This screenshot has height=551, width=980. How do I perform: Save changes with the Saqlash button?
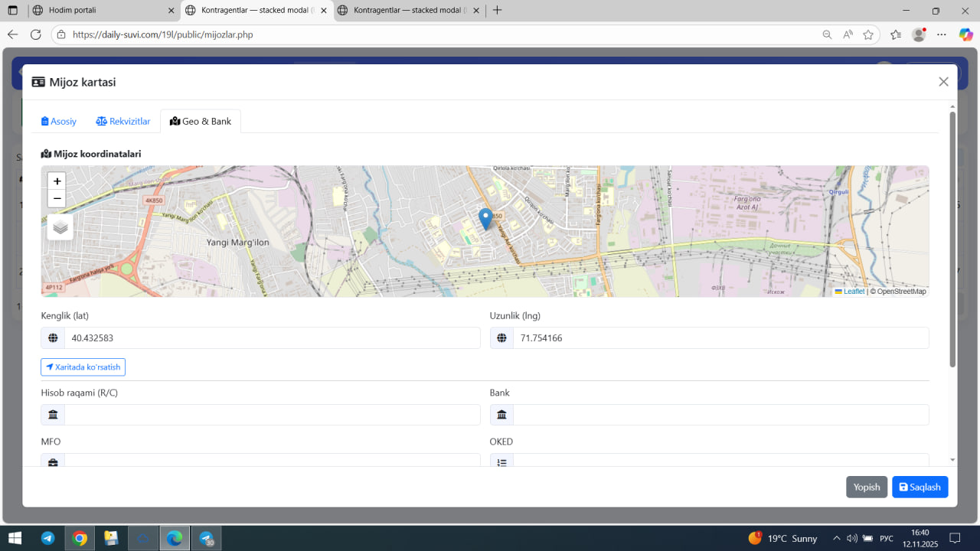tap(920, 487)
